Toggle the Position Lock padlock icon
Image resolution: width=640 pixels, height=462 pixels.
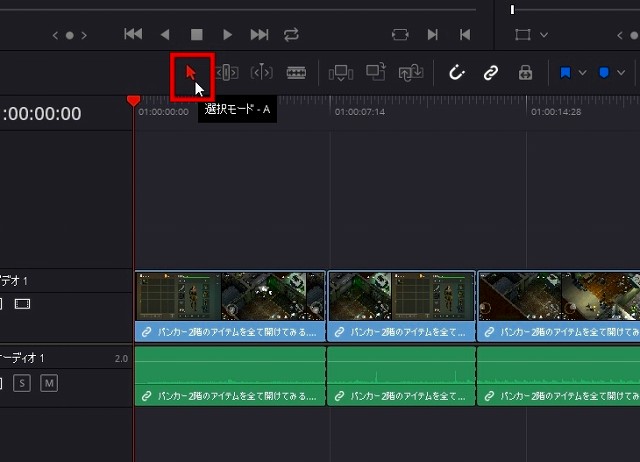coord(525,73)
